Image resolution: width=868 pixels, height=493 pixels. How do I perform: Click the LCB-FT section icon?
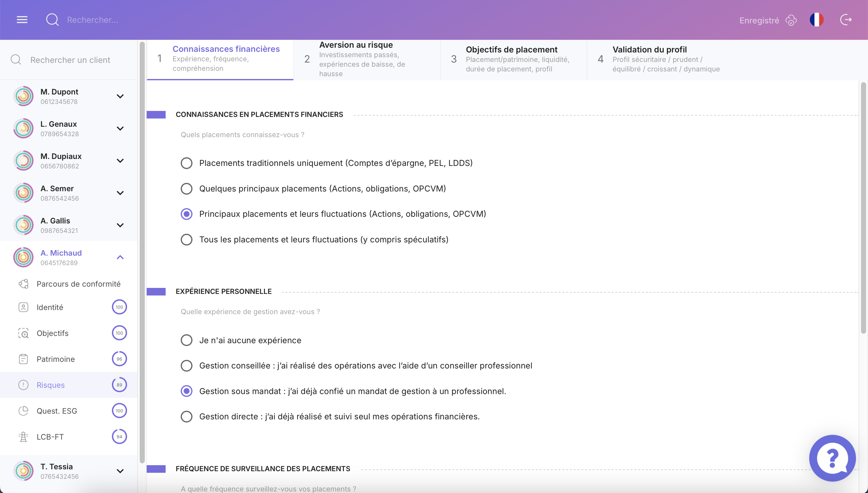pos(23,436)
